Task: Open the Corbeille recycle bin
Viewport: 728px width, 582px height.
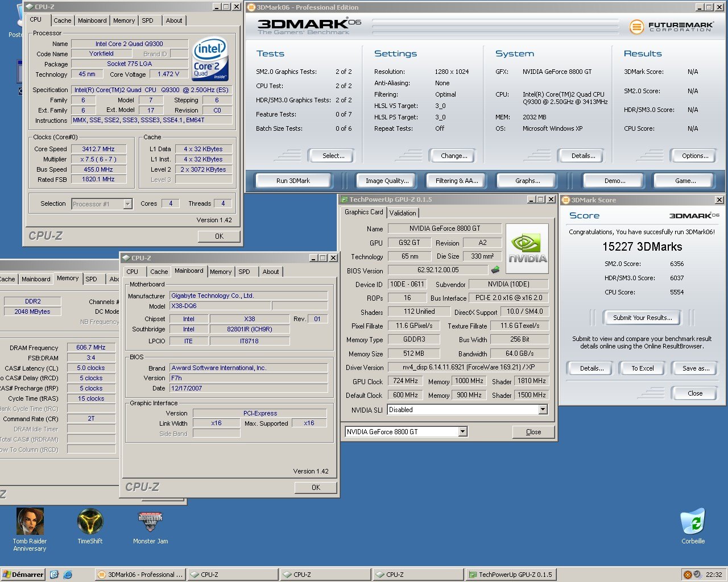Action: pyautogui.click(x=693, y=526)
